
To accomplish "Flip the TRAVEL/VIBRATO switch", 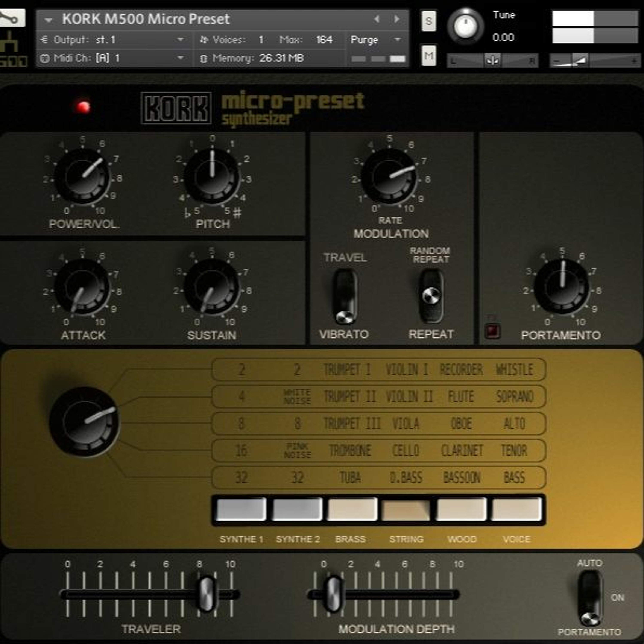I will 345,297.
